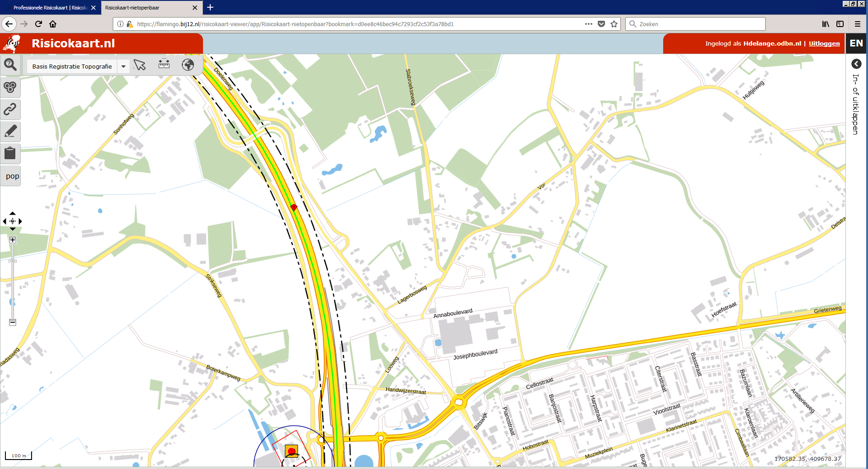
Task: Switch language with EN button
Action: click(x=856, y=43)
